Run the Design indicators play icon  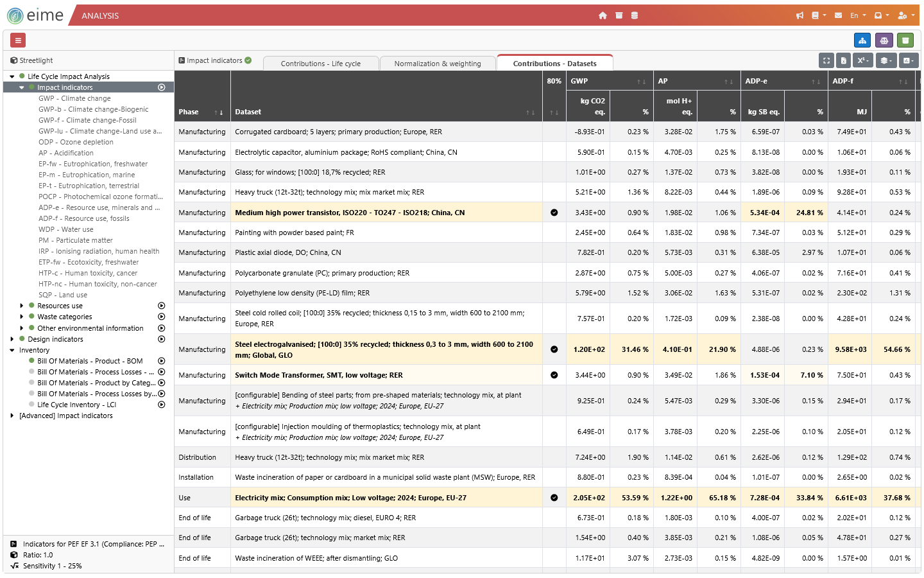click(162, 339)
